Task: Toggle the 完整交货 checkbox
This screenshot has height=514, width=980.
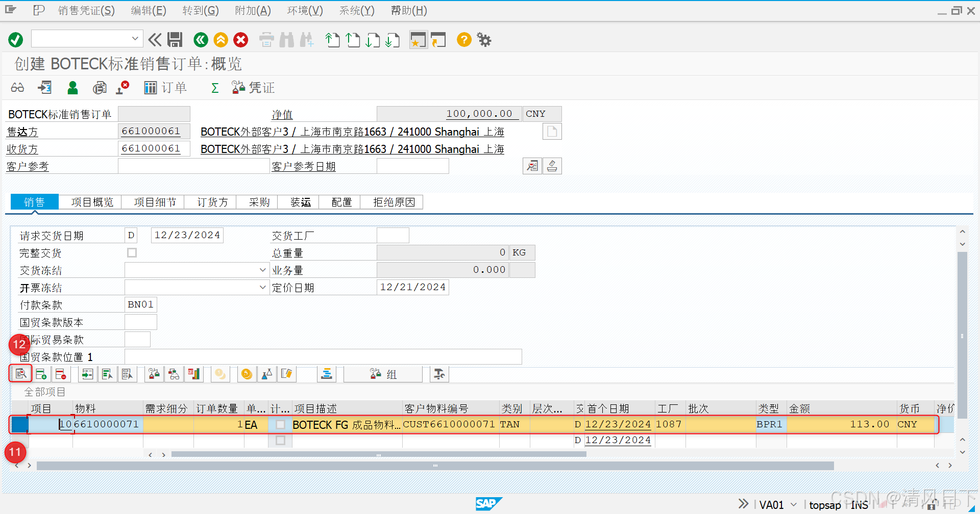Action: pos(132,252)
